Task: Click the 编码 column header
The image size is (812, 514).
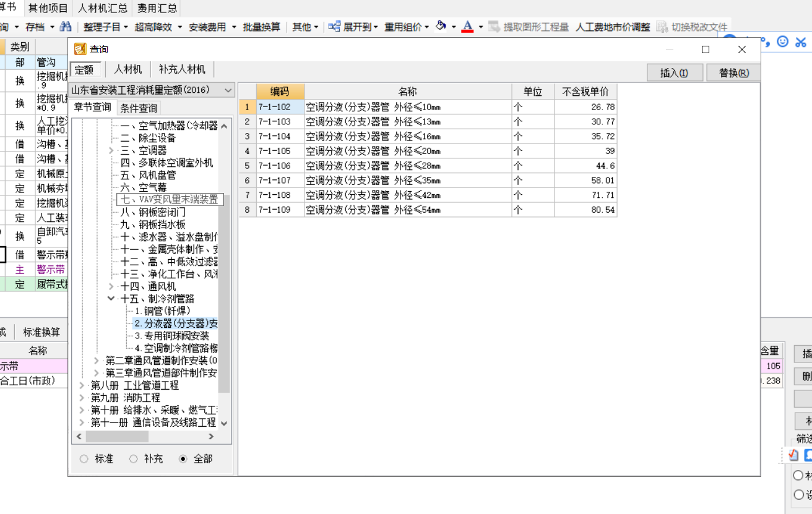Action: point(280,92)
